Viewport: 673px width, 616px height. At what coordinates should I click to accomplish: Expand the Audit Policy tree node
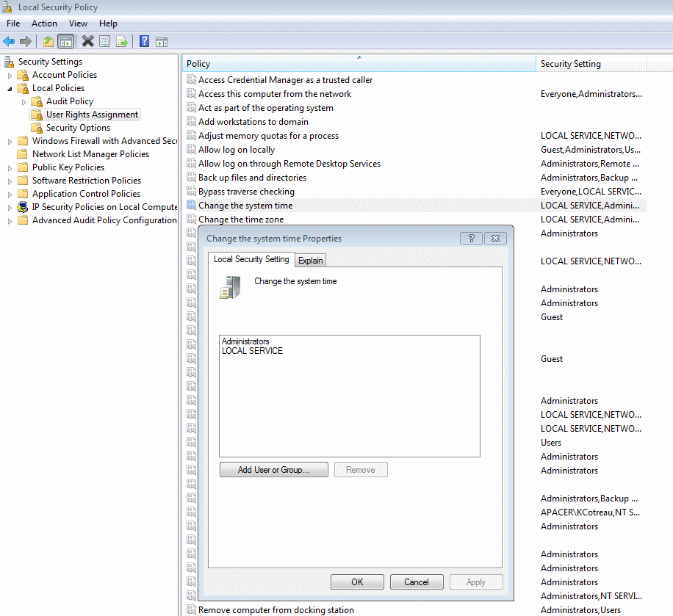(x=22, y=101)
